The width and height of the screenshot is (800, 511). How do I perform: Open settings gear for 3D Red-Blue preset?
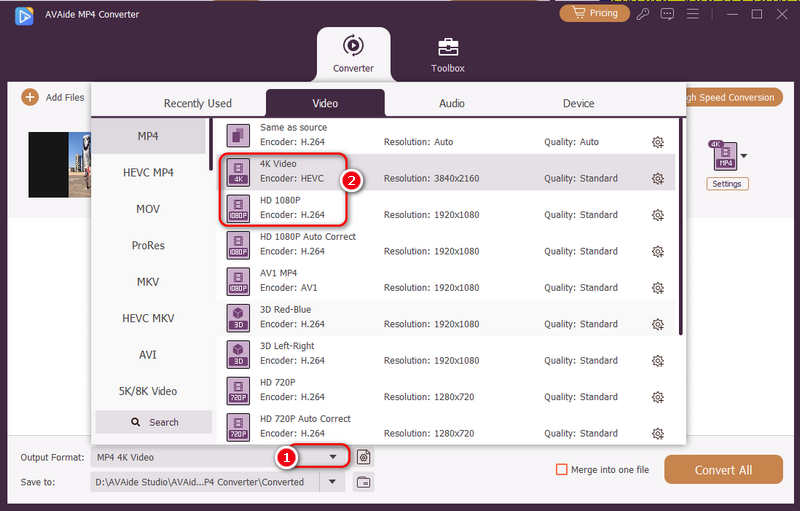(658, 324)
